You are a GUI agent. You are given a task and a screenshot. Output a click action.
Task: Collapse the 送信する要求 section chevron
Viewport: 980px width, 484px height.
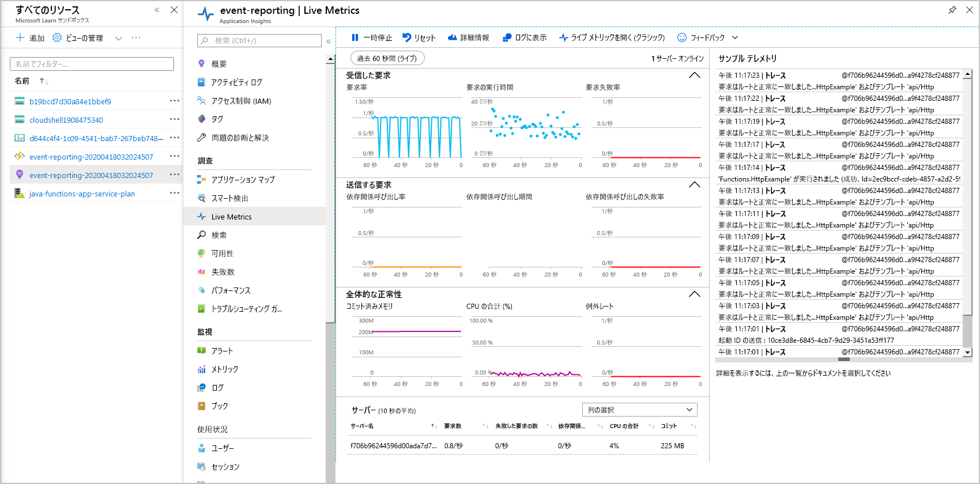pos(695,185)
